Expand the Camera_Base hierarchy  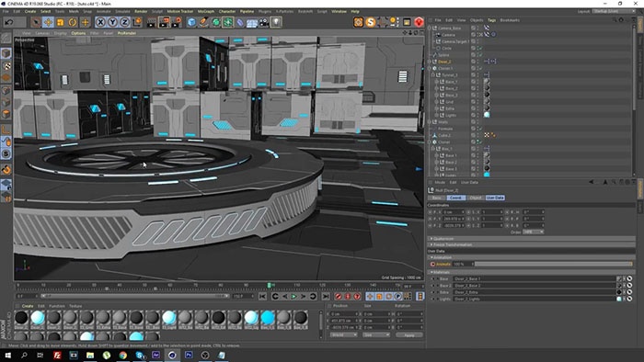point(430,28)
